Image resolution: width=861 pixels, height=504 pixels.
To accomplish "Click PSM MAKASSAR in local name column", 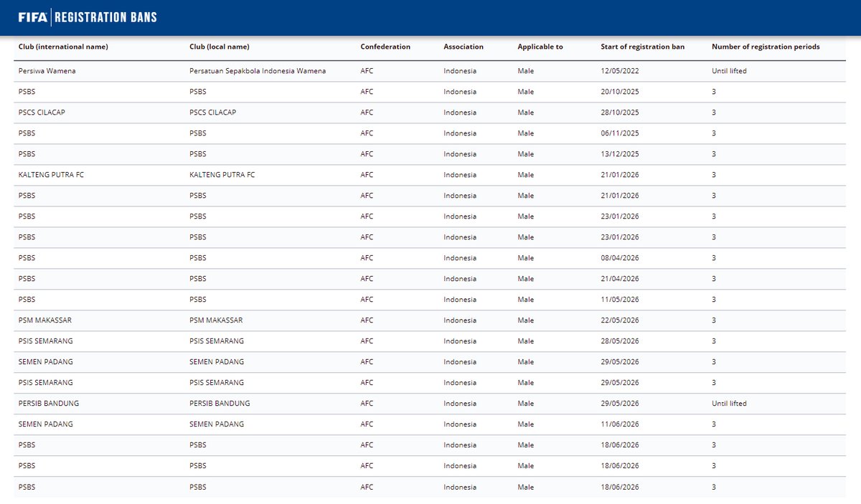I will tap(216, 320).
